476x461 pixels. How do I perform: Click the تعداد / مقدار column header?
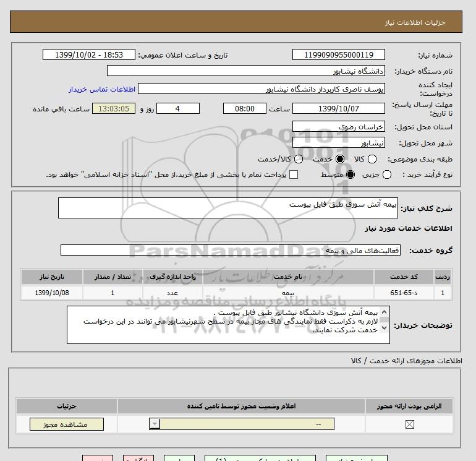(113, 277)
